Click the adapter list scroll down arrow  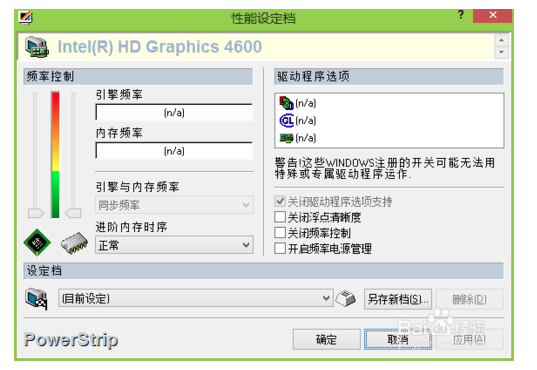pyautogui.click(x=501, y=52)
